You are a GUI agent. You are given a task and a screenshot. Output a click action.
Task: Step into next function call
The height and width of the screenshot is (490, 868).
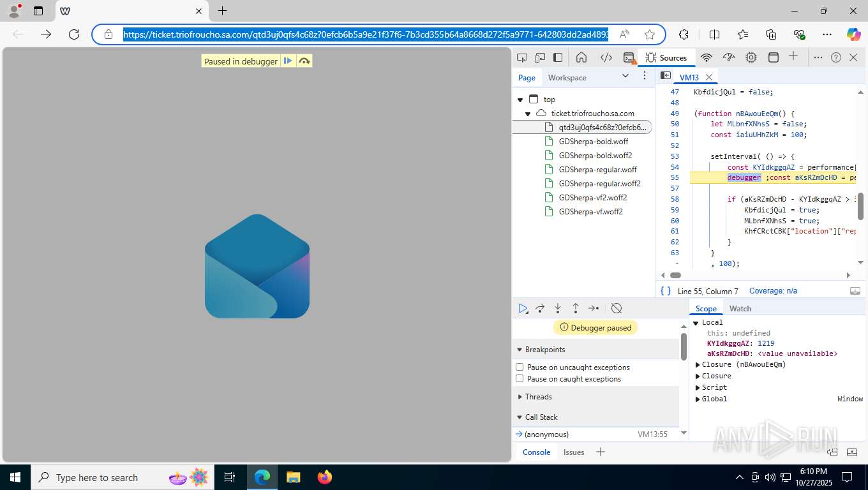coord(558,308)
